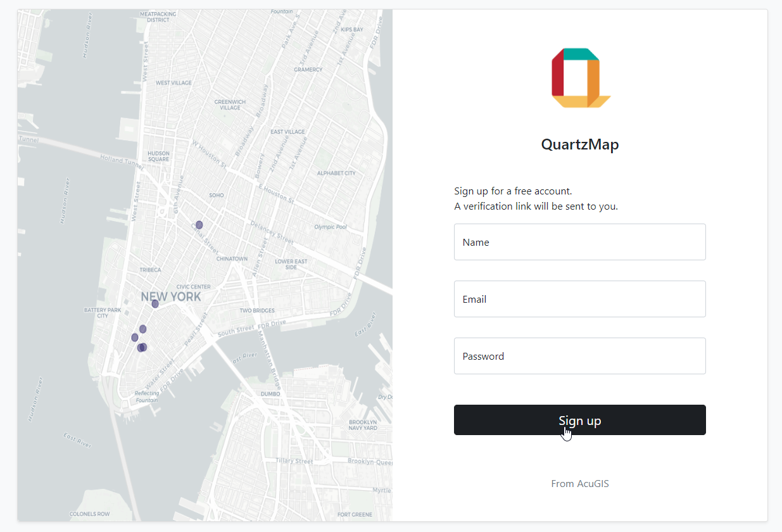
Task: Click the map marker near Canal Street
Action: tap(199, 225)
